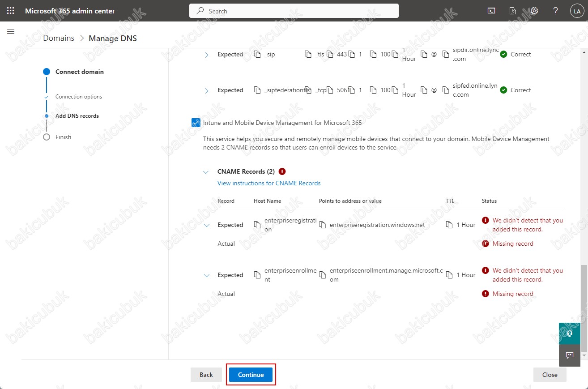Expand the _sipfederationtls expected record row
Screen dimensions: 588x389
206,90
